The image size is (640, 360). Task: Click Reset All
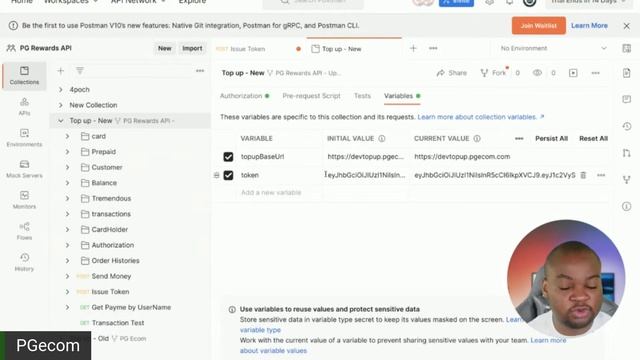pos(593,138)
